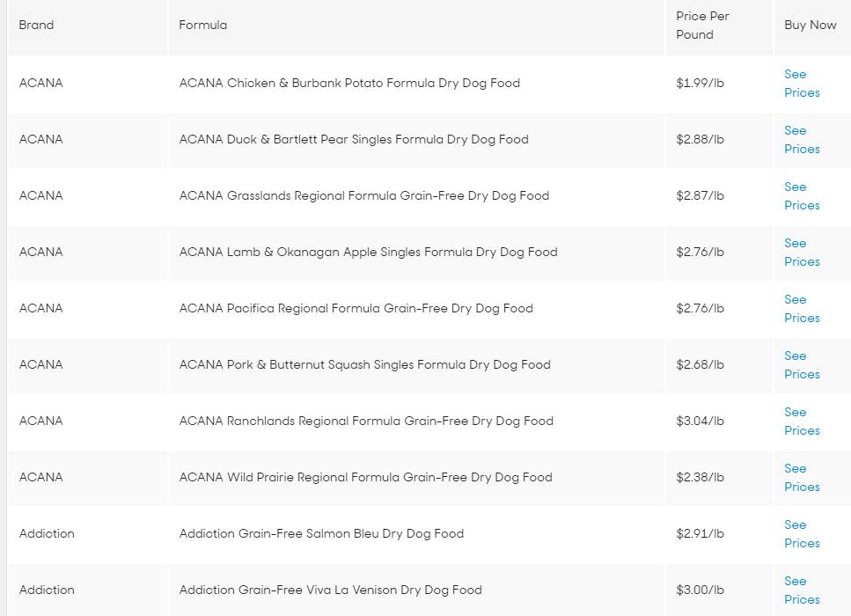
Task: Select the Formula column header
Action: [202, 26]
